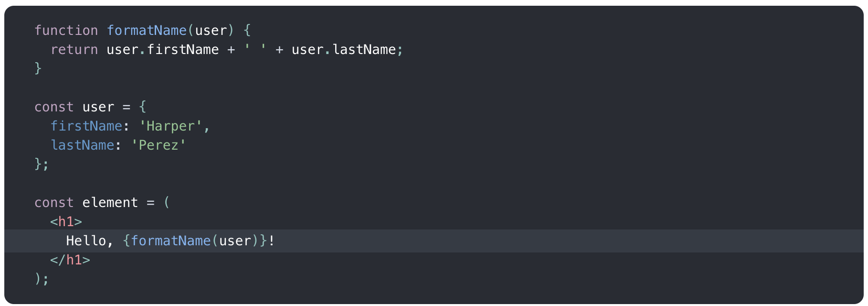868x306 pixels.
Task: Click the closing brace of formatName function
Action: [x=38, y=69]
